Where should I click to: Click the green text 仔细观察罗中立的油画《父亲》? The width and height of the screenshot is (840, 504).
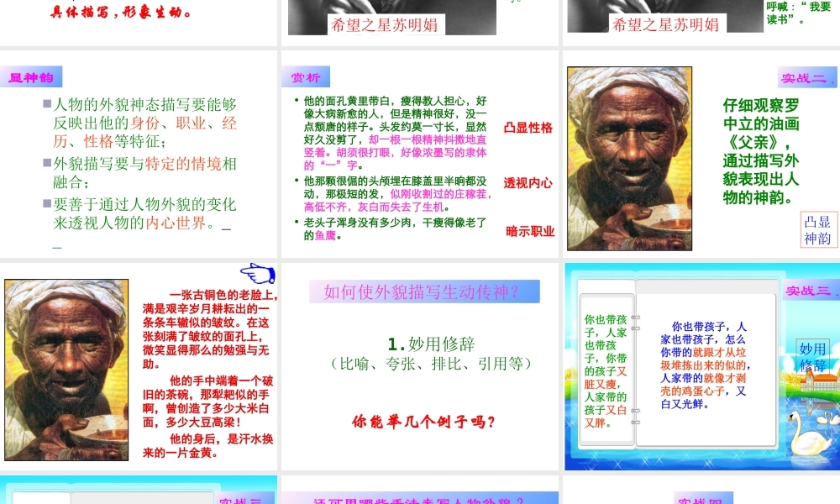(761, 151)
